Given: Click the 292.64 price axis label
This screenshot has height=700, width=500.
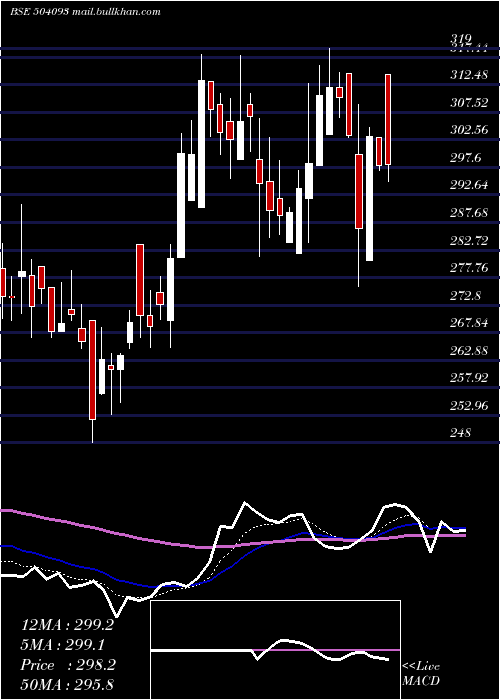Looking at the screenshot, I should [469, 185].
